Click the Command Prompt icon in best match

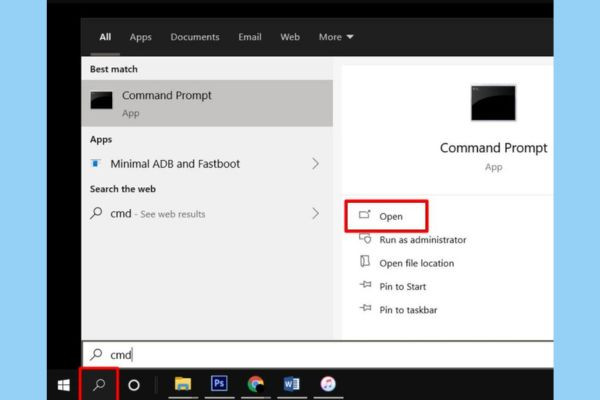[x=101, y=100]
